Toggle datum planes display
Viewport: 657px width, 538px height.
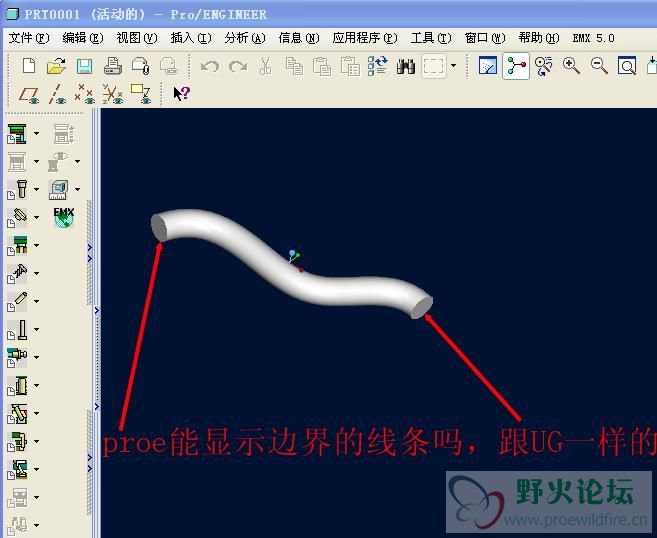29,94
